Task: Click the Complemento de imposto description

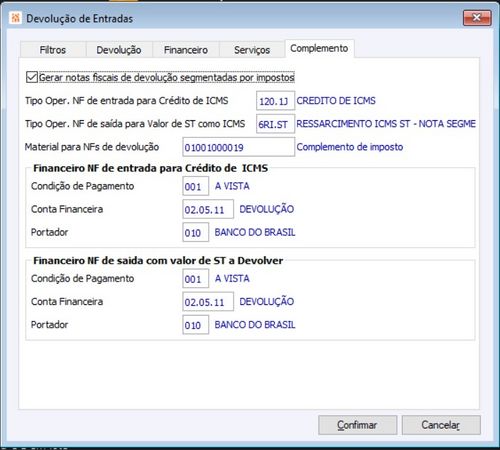Action: tap(350, 147)
